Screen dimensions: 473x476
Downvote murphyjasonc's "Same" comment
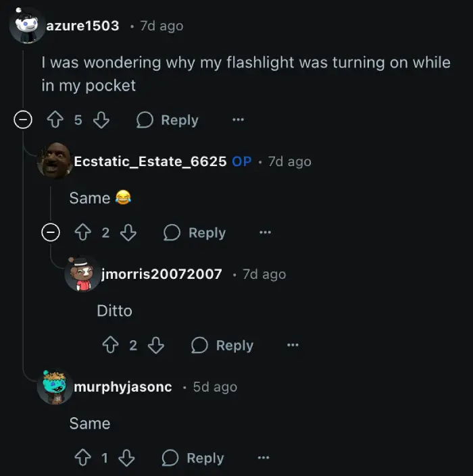point(126,458)
